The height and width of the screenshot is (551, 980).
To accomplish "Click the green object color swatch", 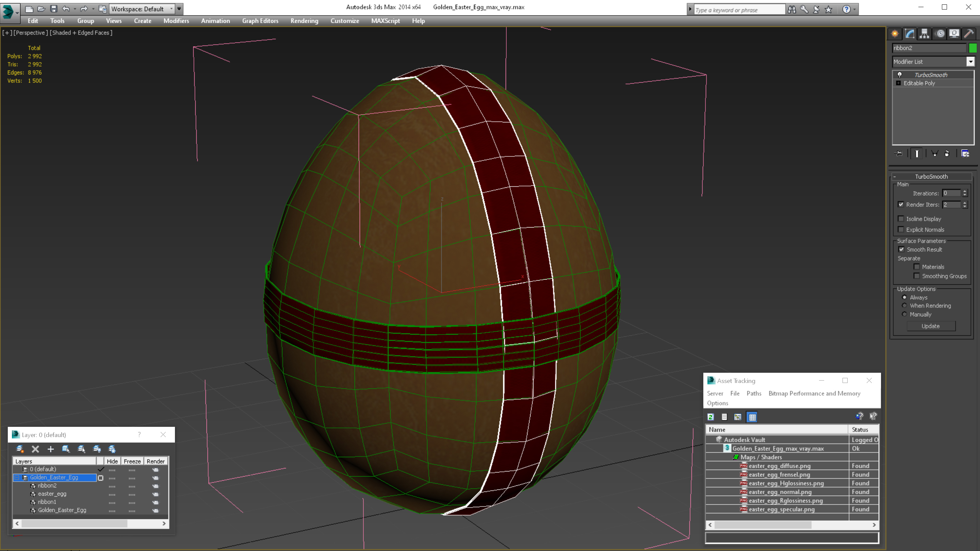I will point(973,48).
